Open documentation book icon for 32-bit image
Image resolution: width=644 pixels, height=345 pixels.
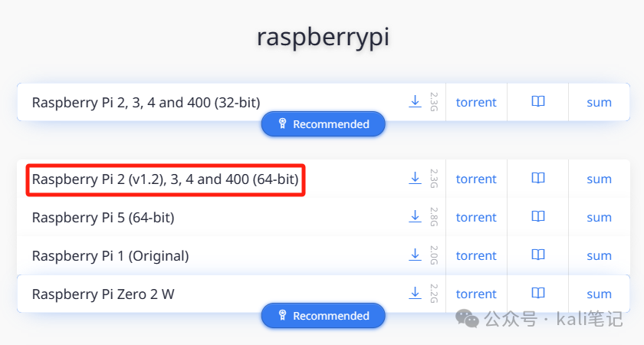coord(538,101)
